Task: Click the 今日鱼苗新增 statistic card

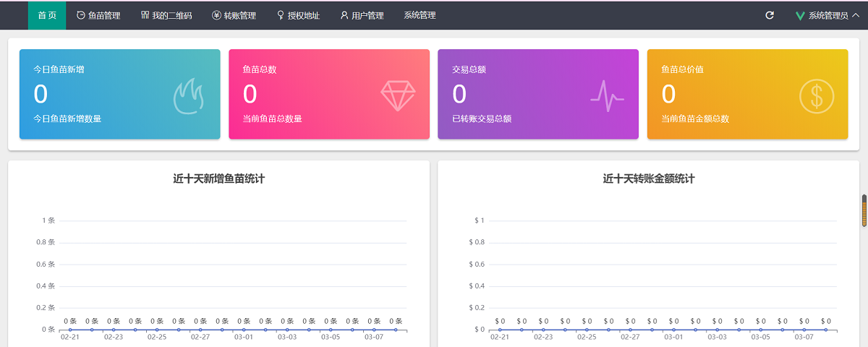Action: tap(119, 94)
